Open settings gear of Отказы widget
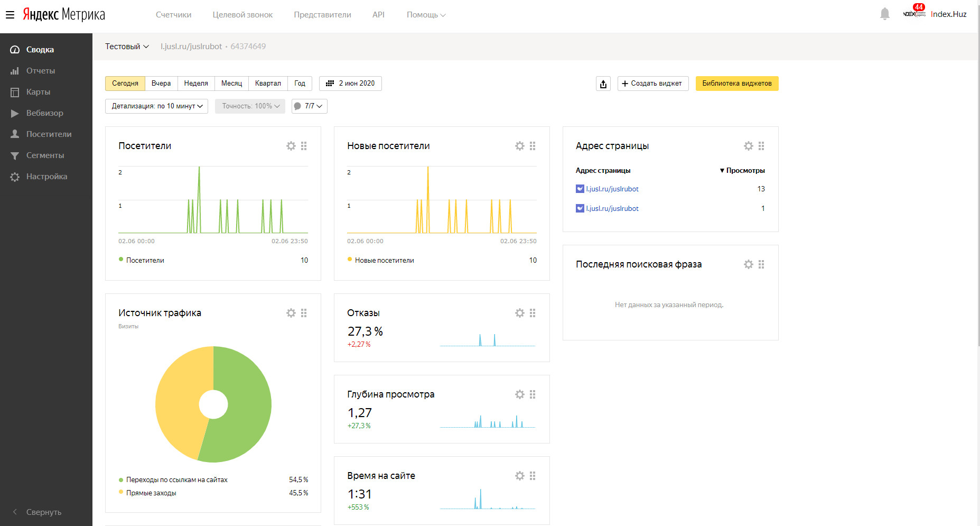Image resolution: width=980 pixels, height=526 pixels. point(519,313)
